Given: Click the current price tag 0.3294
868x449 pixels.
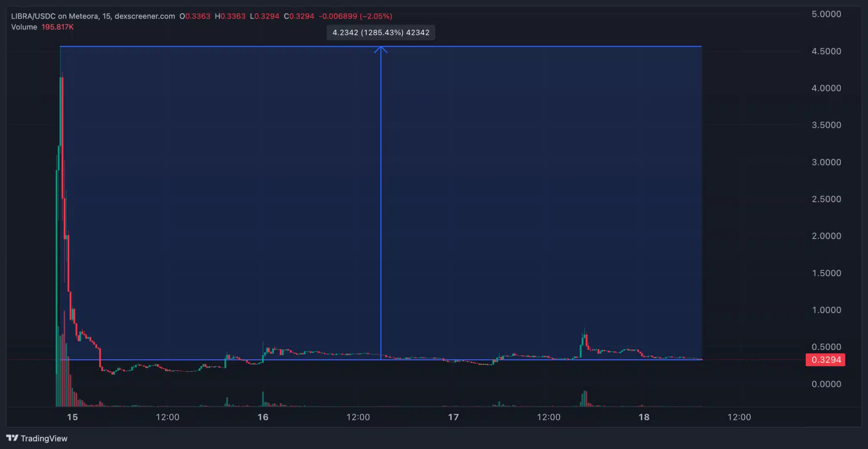Looking at the screenshot, I should tap(826, 360).
